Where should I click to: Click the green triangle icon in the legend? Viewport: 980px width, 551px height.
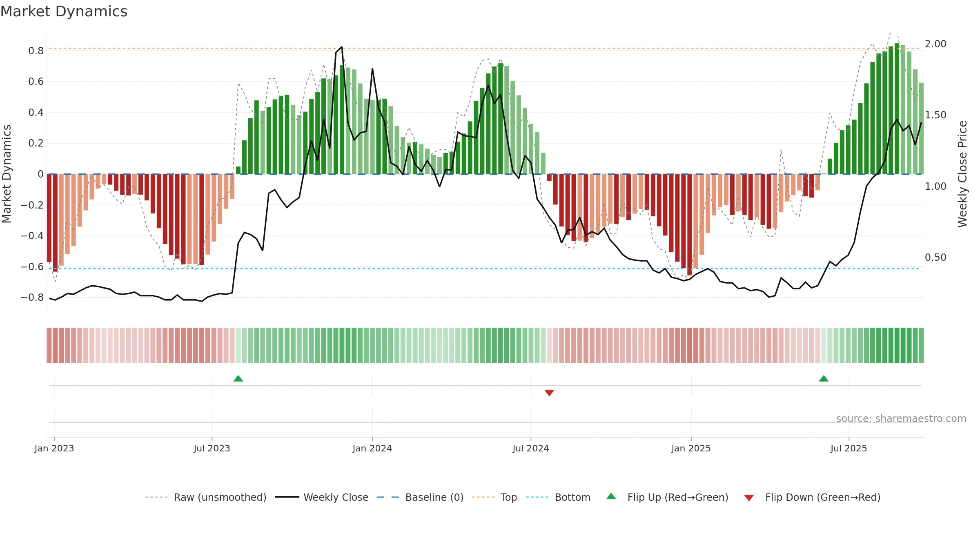(x=611, y=496)
